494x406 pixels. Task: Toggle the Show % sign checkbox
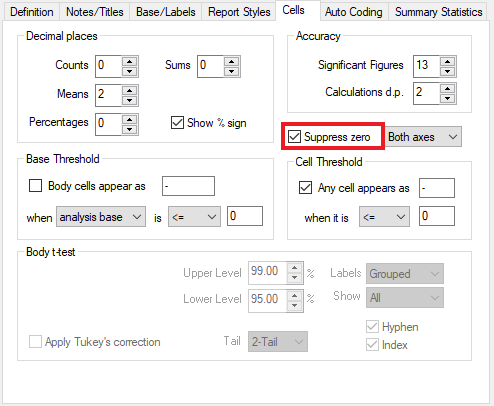coord(177,123)
